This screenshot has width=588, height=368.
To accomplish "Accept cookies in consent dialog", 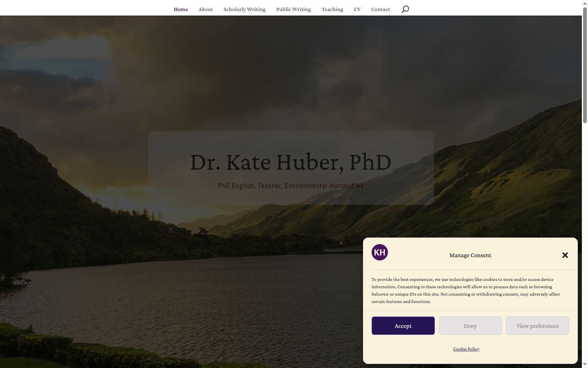I will coord(403,326).
